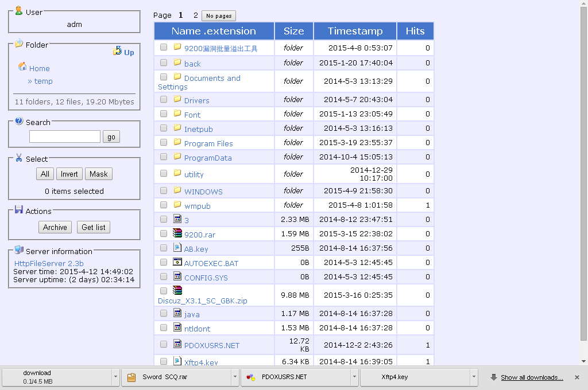Click the Xftp4.key download item
This screenshot has height=390, width=588.
click(415, 377)
